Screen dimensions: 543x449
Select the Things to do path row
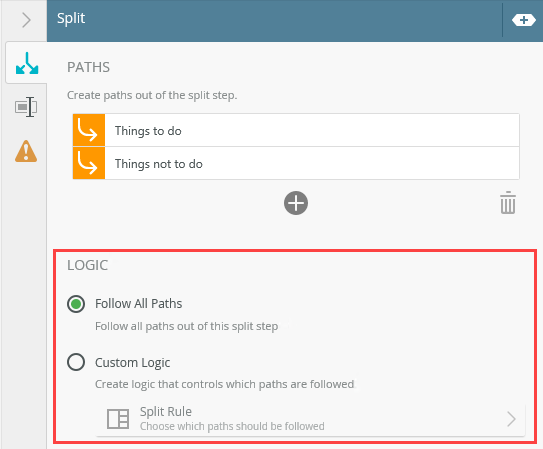296,130
